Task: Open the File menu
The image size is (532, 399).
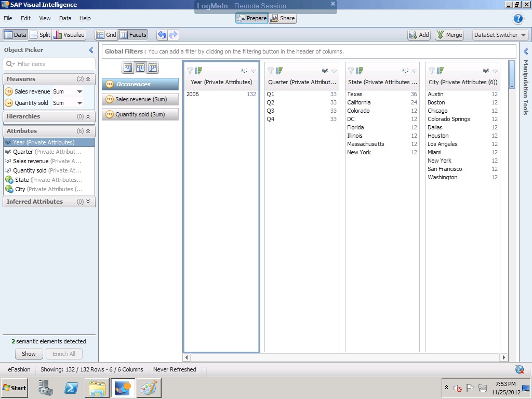Action: click(8, 18)
